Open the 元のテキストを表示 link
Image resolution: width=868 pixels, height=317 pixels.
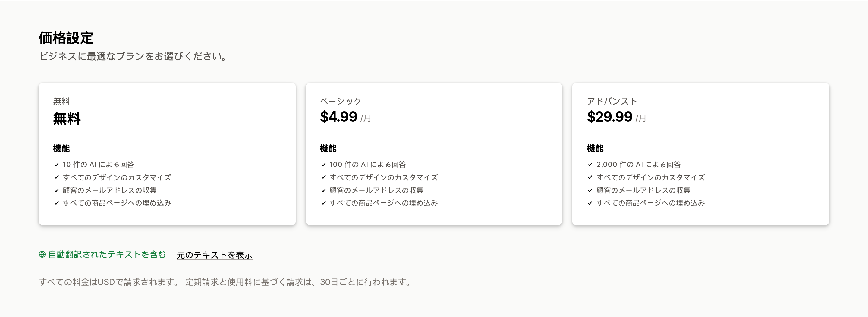pos(215,255)
